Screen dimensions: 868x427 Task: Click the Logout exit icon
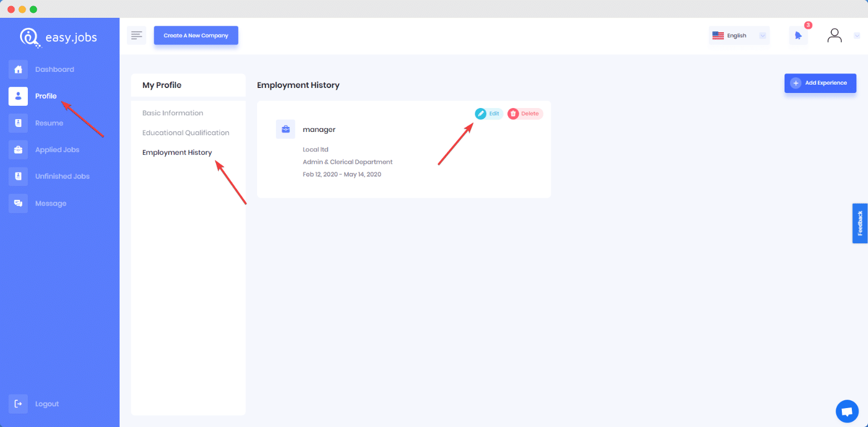[x=18, y=404]
